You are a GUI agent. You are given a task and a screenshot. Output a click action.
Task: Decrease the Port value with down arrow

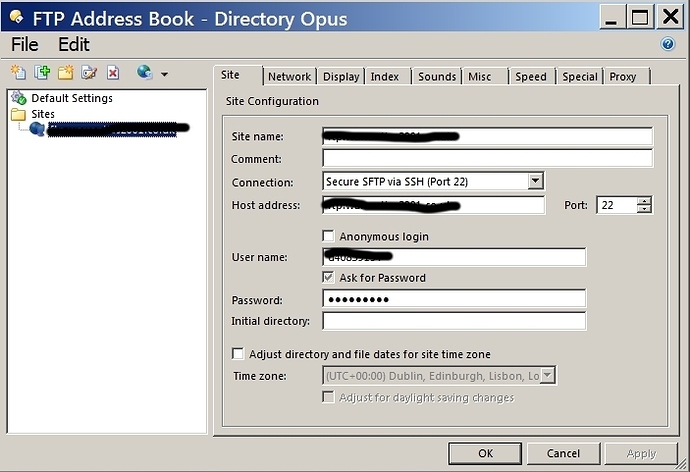pos(644,209)
